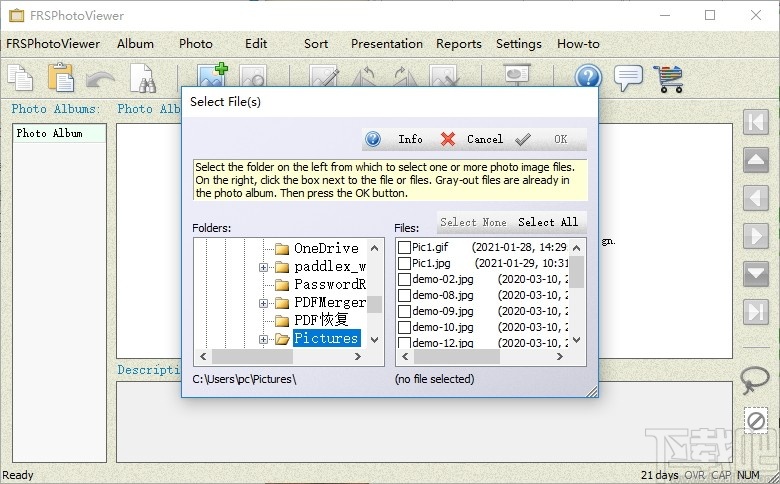
Task: Click folder list scroll up arrow
Action: click(375, 248)
